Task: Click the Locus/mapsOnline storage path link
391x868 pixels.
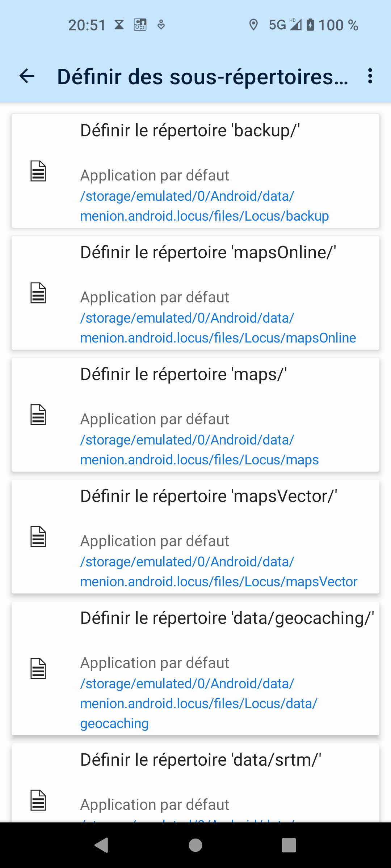Action: pyautogui.click(x=218, y=328)
